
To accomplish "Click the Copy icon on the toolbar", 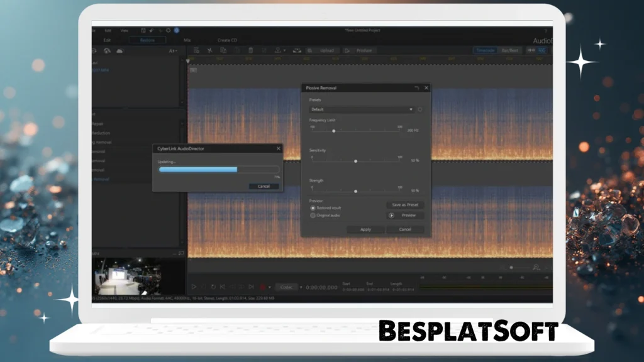I will 224,50.
